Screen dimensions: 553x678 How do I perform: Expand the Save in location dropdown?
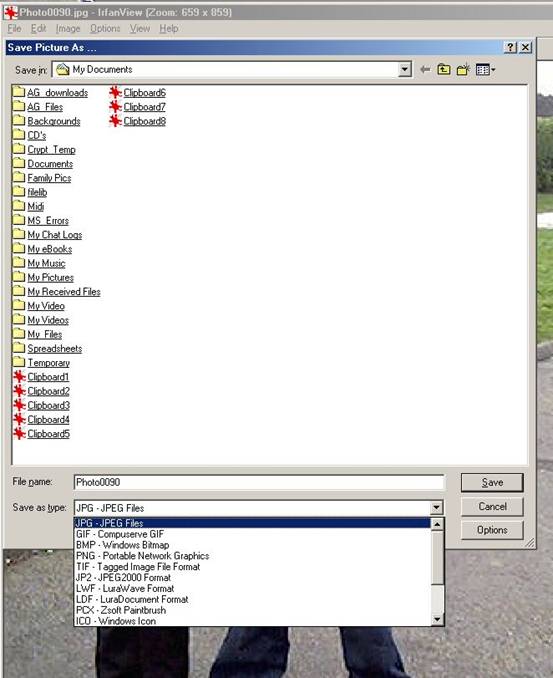[404, 69]
